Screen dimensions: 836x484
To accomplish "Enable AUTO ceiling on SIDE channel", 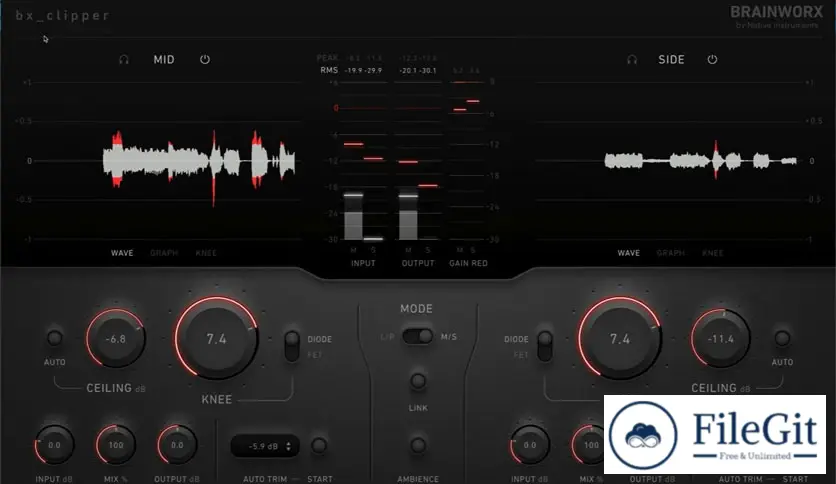I will [x=782, y=337].
